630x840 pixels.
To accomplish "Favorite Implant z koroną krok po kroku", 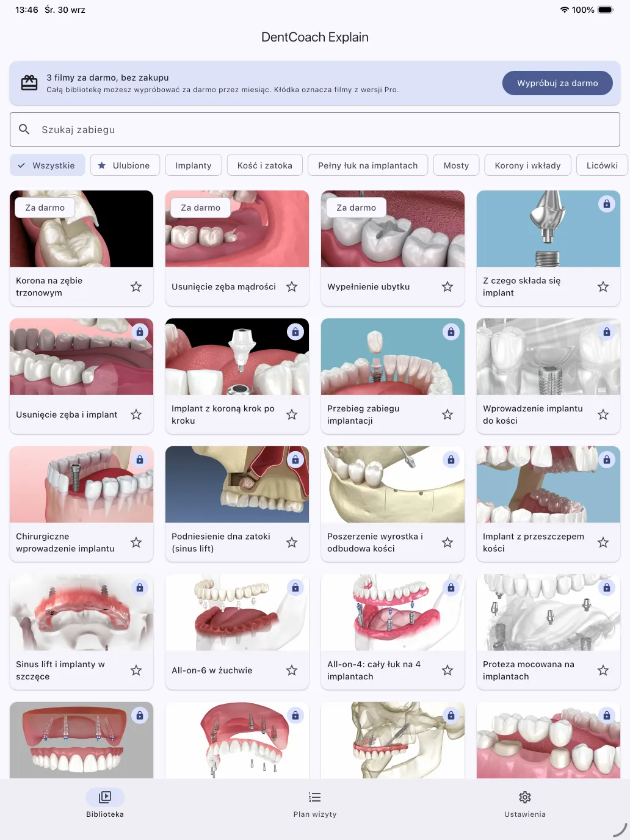I will [292, 415].
